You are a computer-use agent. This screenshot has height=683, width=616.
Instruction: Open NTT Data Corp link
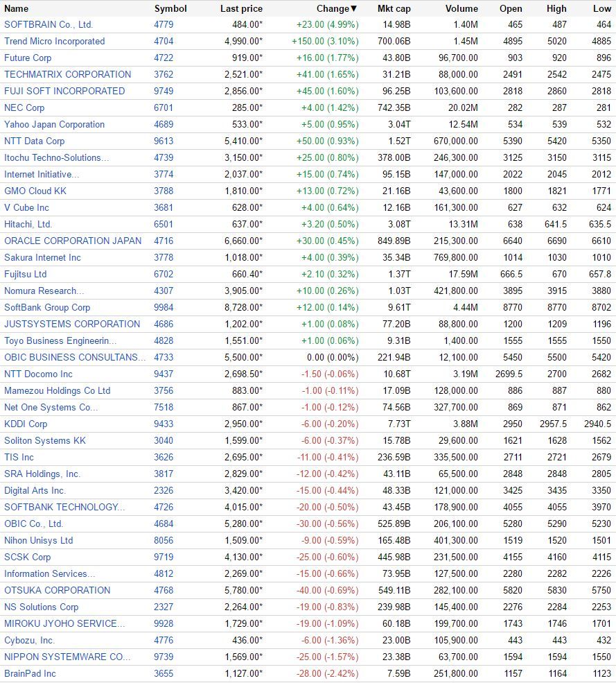pyautogui.click(x=34, y=141)
